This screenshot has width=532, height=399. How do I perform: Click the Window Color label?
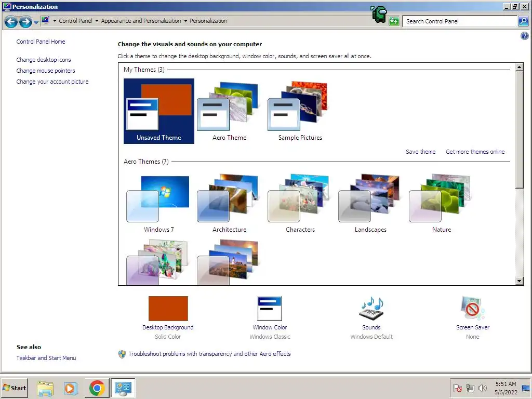pos(270,327)
